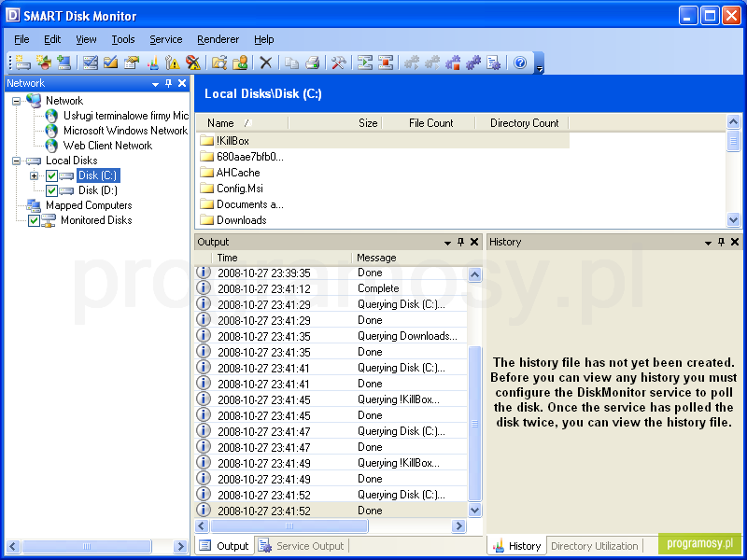
Task: Select the Downloads folder in the list
Action: coord(233,220)
